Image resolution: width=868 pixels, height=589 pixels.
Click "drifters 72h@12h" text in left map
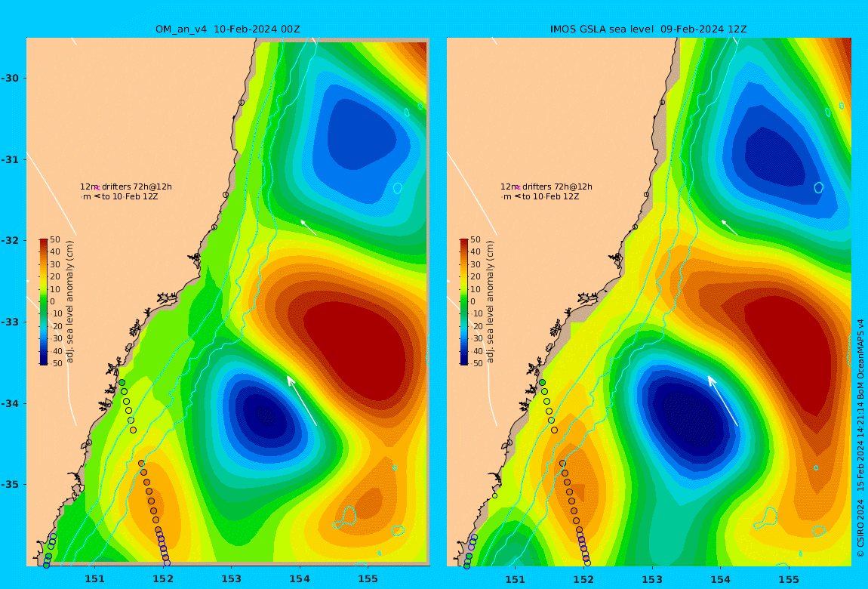coord(137,187)
